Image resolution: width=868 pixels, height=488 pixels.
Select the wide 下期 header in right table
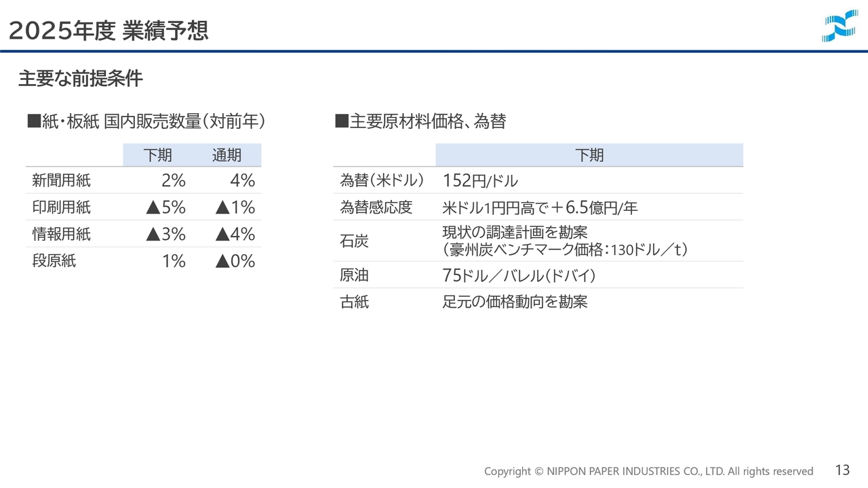click(589, 155)
